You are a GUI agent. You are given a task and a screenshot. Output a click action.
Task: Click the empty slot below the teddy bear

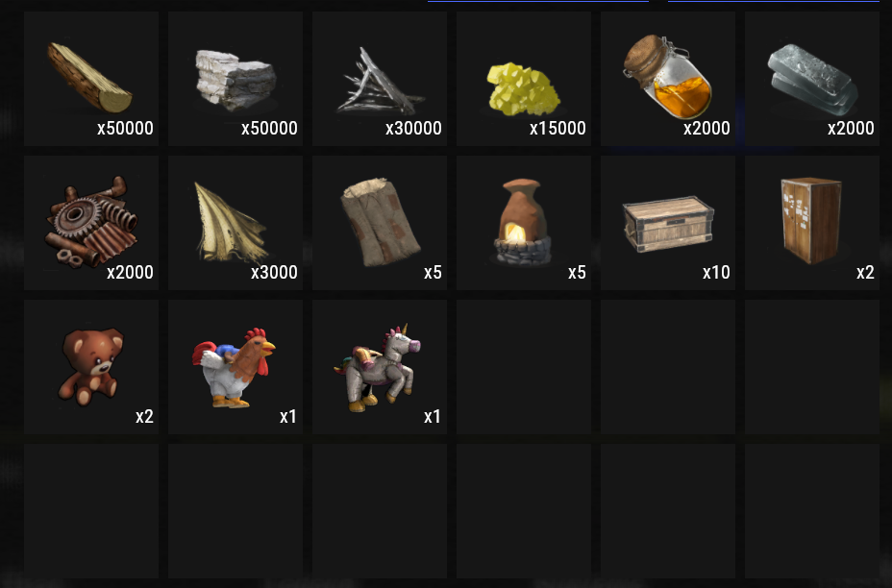(x=91, y=511)
